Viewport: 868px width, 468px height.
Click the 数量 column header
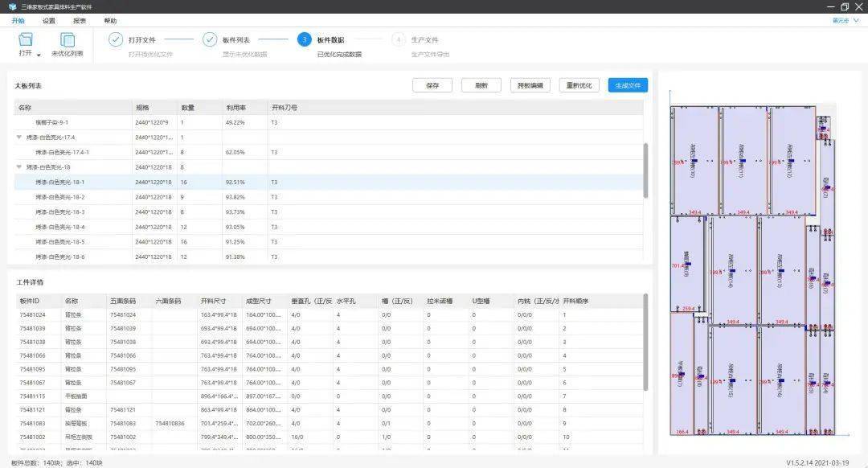pyautogui.click(x=200, y=108)
